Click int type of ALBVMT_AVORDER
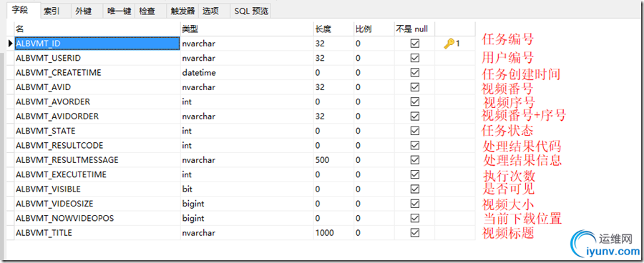 pyautogui.click(x=187, y=101)
